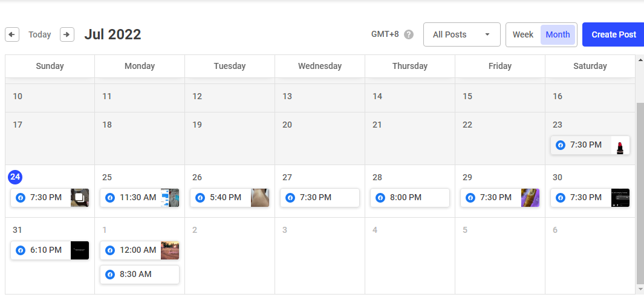Click purple thumbnail on July 29 post
The image size is (644, 303).
click(530, 198)
